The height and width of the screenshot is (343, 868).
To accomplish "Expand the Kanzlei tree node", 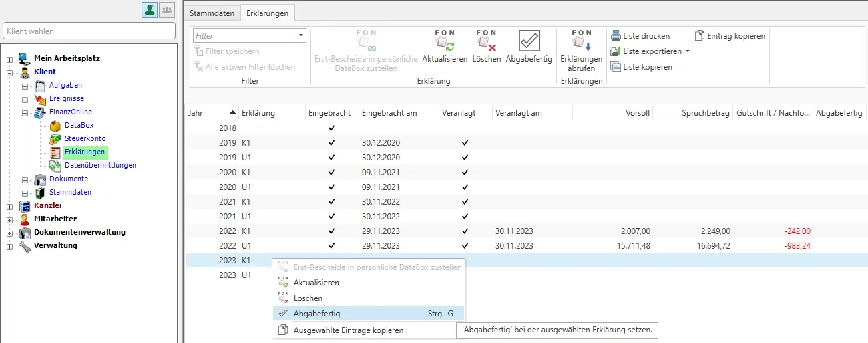I will 9,206.
